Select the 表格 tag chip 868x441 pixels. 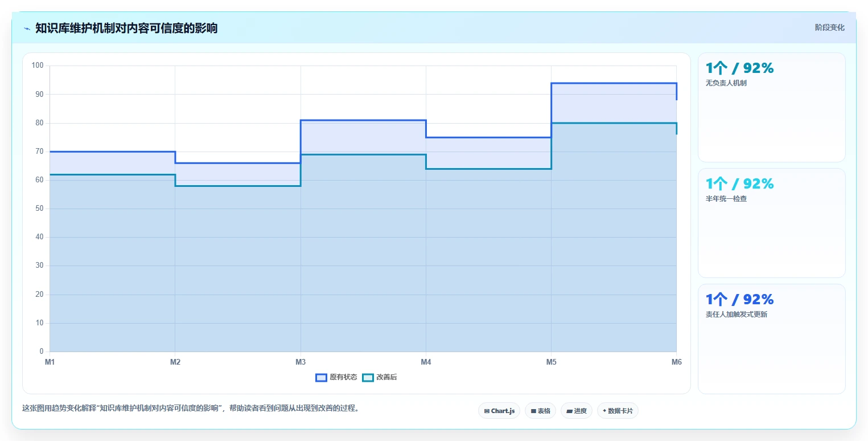(x=540, y=411)
